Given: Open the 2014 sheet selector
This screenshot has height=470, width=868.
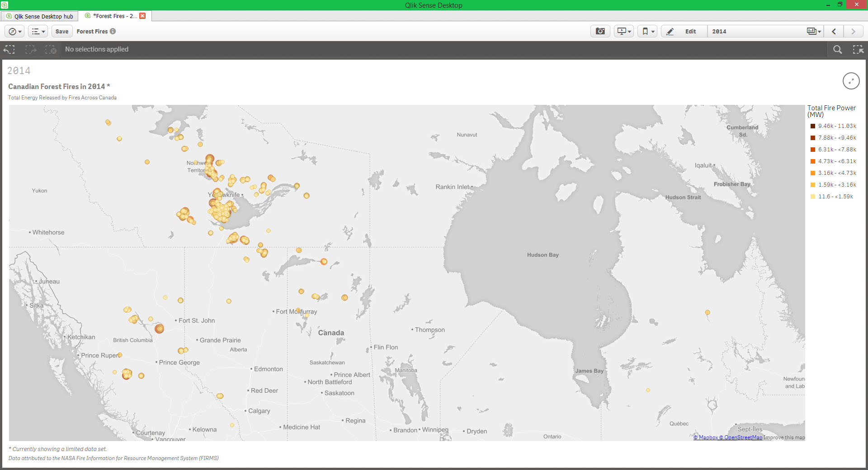Looking at the screenshot, I should coord(765,31).
